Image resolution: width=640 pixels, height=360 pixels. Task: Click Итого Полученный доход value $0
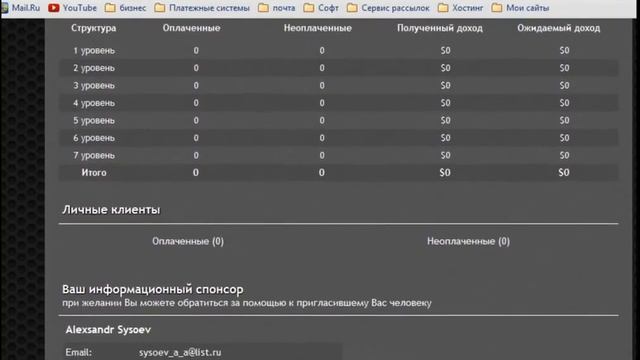[445, 173]
